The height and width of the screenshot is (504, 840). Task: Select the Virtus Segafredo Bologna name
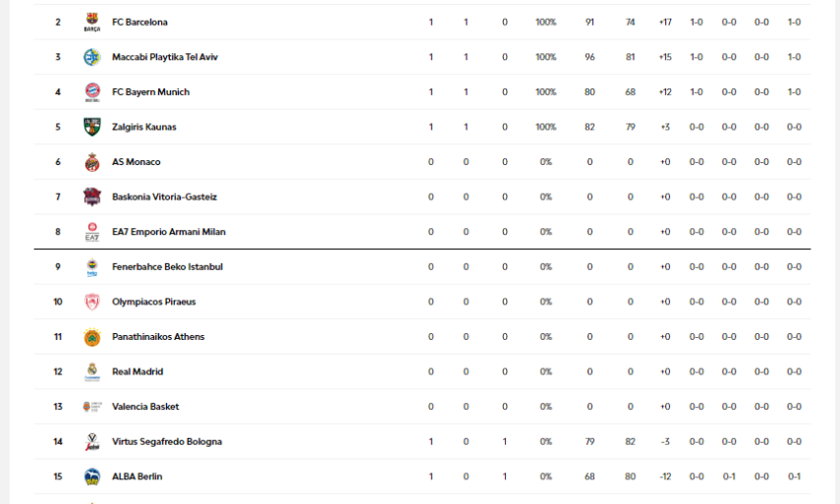(166, 442)
